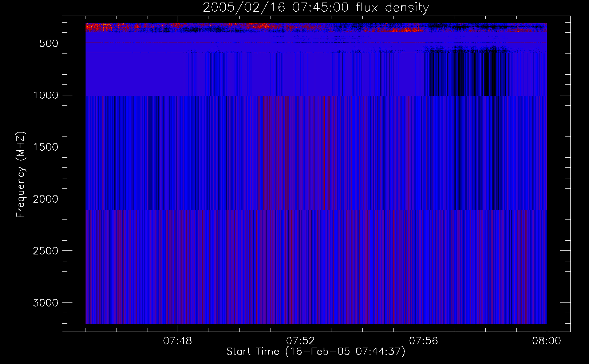Click the bottom spectrogram band at 3000 MHz near 07:52
Screen dimensions: 589x364
[300, 303]
